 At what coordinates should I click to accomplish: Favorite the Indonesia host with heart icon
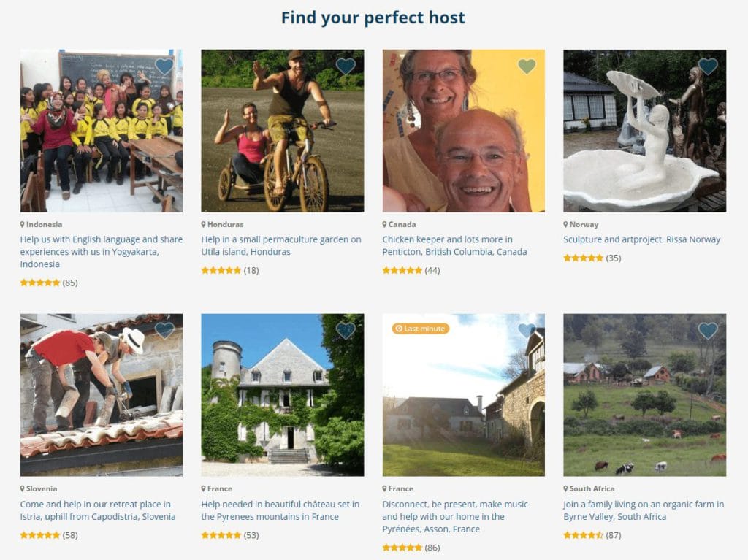click(164, 66)
